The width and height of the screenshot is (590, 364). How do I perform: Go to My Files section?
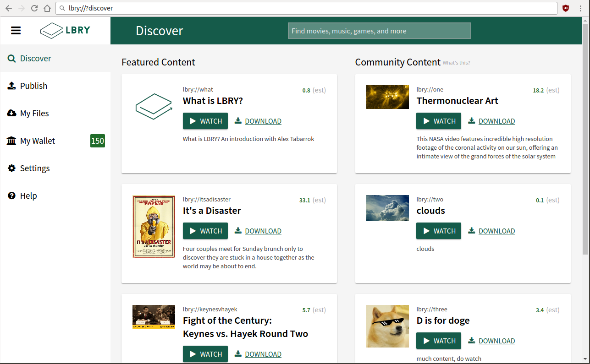tap(34, 114)
